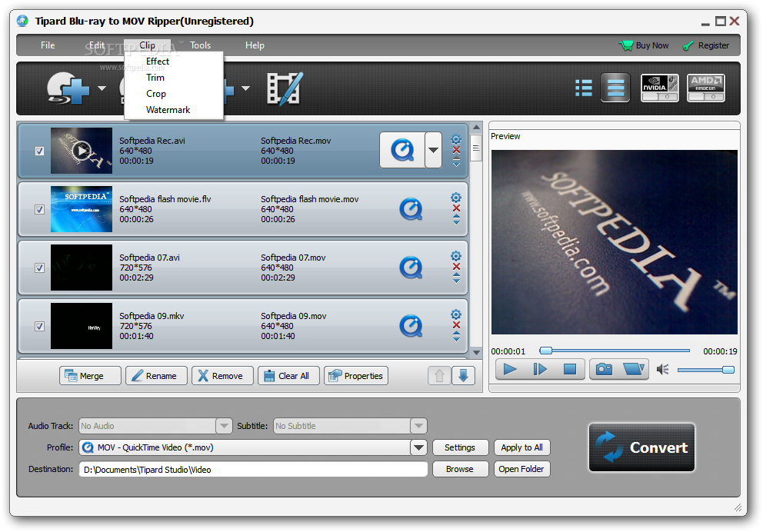Viewport: 763px width, 532px height.
Task: Toggle NVIDIA acceleration icon
Action: point(659,88)
